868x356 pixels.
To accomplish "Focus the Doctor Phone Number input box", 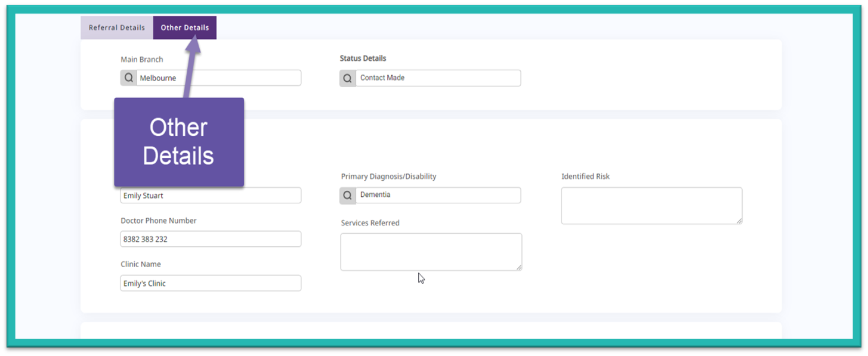I will pos(211,239).
